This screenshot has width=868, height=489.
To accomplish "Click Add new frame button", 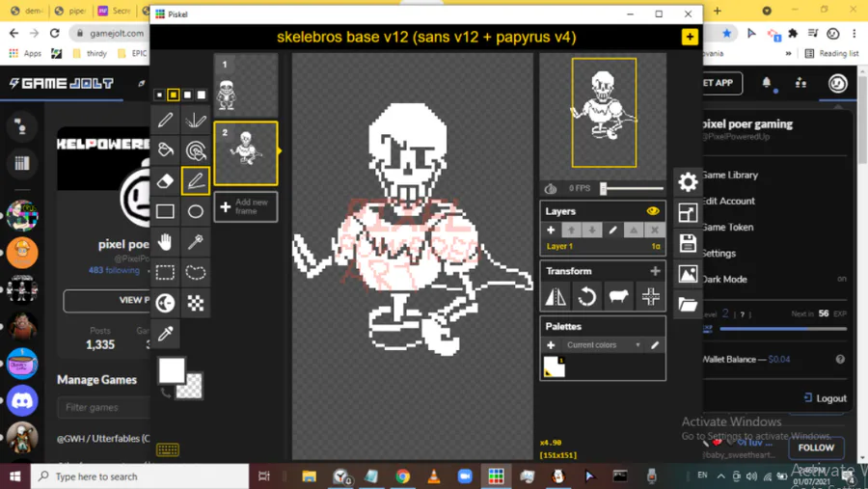I will click(x=246, y=206).
